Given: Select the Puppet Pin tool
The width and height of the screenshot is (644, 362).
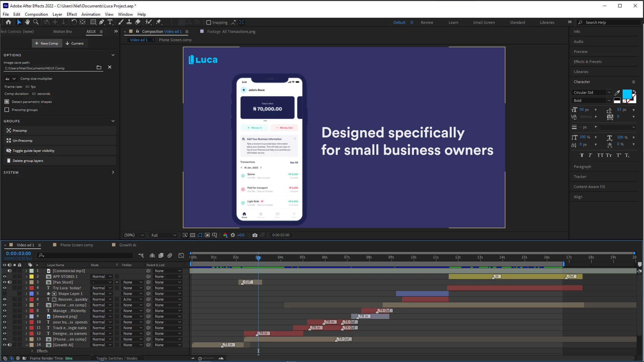Looking at the screenshot, I should [x=159, y=22].
